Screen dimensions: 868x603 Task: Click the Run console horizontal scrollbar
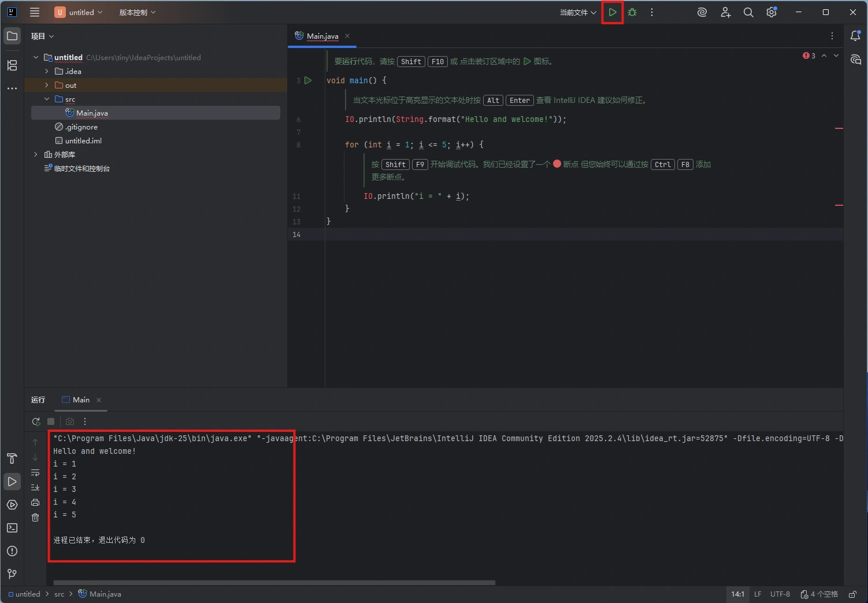point(275,582)
